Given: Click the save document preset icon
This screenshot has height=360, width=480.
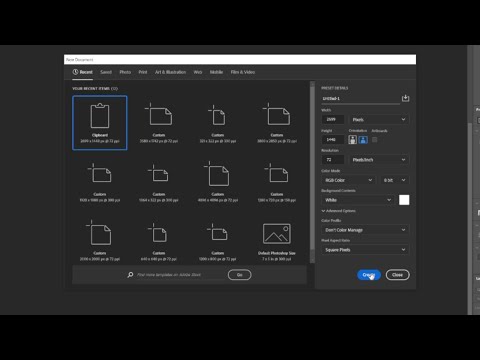Looking at the screenshot, I should pos(405,98).
